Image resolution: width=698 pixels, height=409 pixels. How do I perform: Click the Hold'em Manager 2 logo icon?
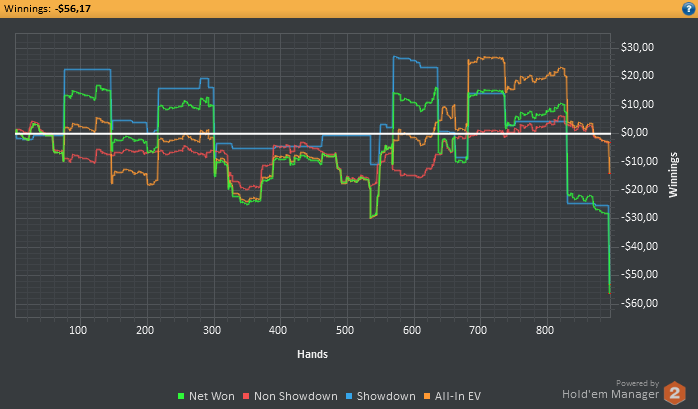[x=674, y=393]
